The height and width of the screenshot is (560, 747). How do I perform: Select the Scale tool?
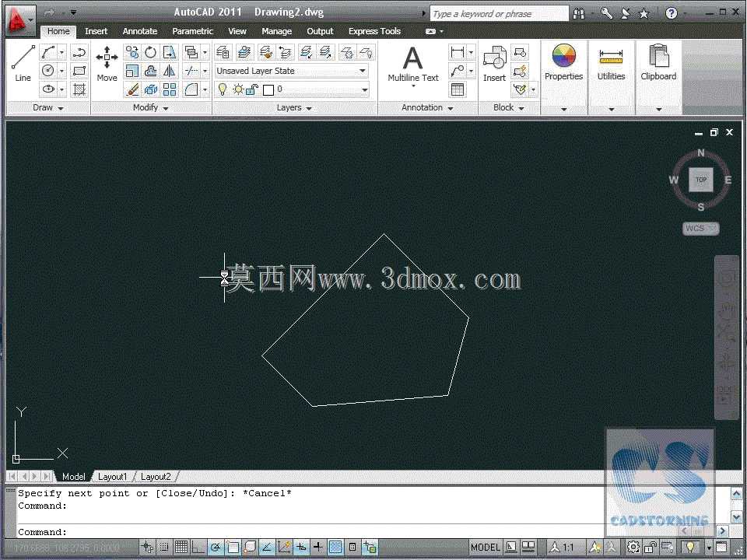(132, 71)
